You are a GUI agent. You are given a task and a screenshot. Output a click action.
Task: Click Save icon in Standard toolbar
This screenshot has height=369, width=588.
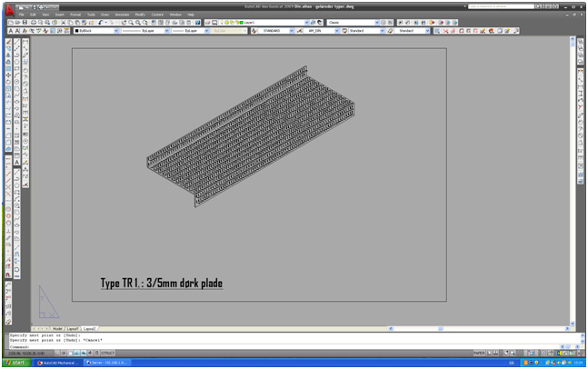(x=25, y=23)
